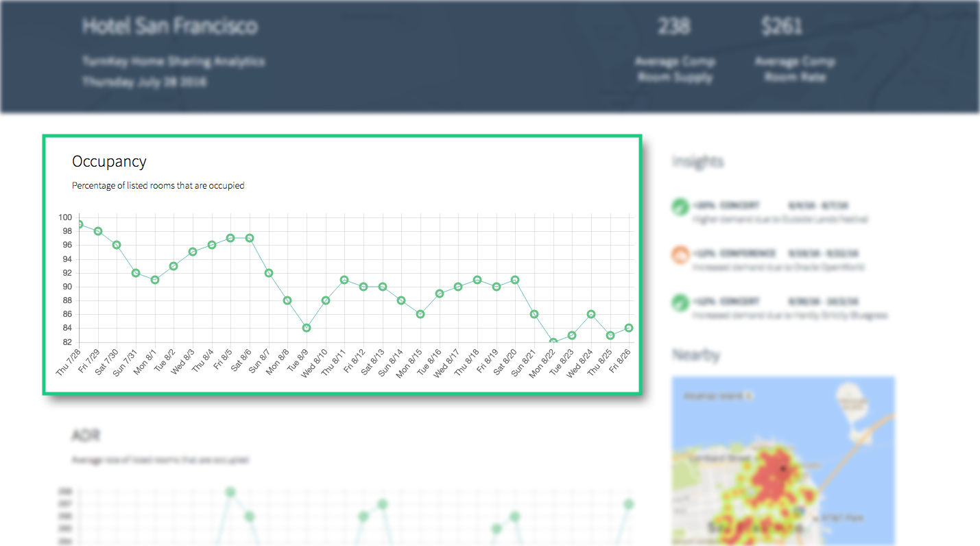
Task: Click the Sat 8/20 occupancy data point
Action: 515,280
